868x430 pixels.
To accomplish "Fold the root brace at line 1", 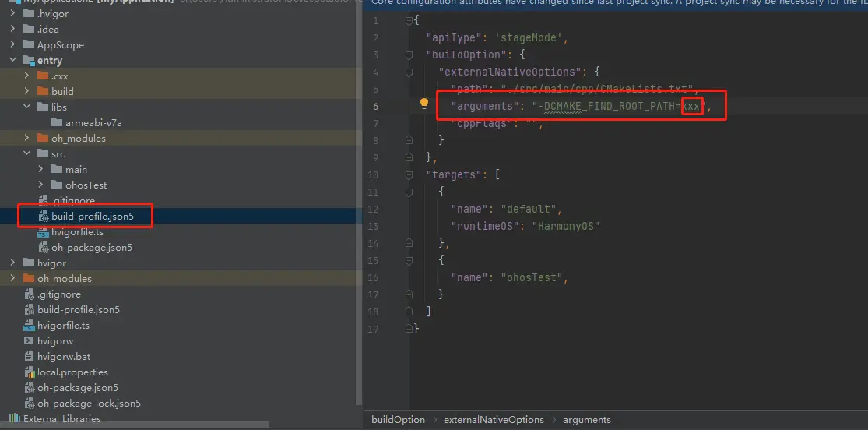I will (409, 20).
